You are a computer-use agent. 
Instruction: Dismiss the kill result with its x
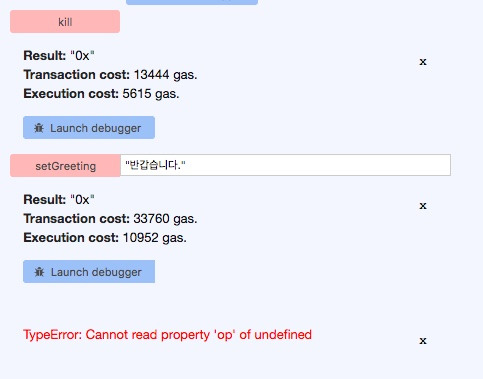tap(423, 62)
